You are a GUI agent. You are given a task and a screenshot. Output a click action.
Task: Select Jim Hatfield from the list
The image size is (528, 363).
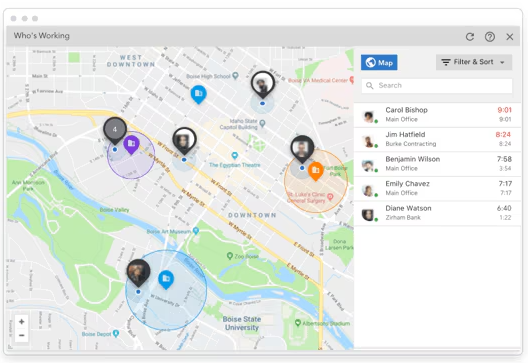(437, 139)
